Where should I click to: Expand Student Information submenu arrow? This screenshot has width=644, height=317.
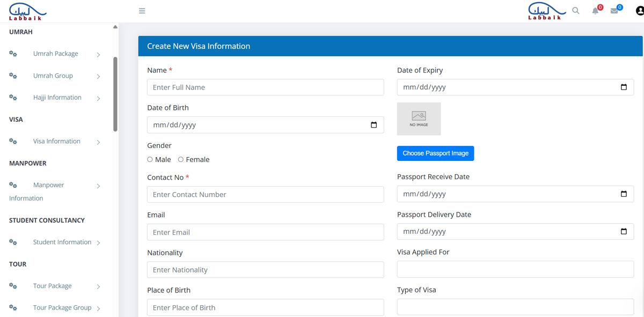point(99,242)
